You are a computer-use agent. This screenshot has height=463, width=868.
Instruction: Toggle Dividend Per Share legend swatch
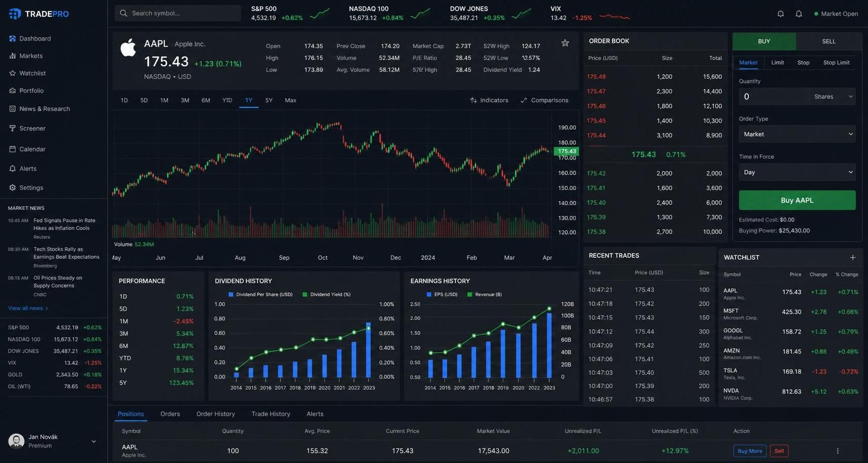231,295
